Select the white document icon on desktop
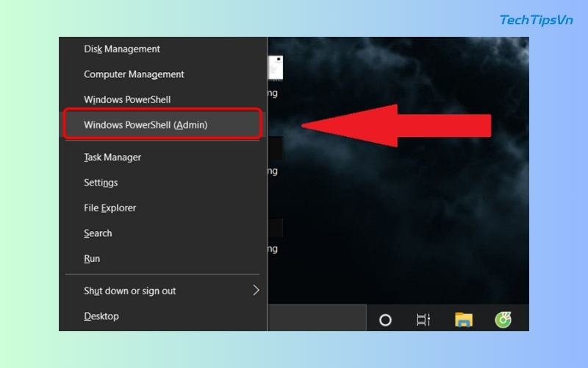 (x=276, y=68)
